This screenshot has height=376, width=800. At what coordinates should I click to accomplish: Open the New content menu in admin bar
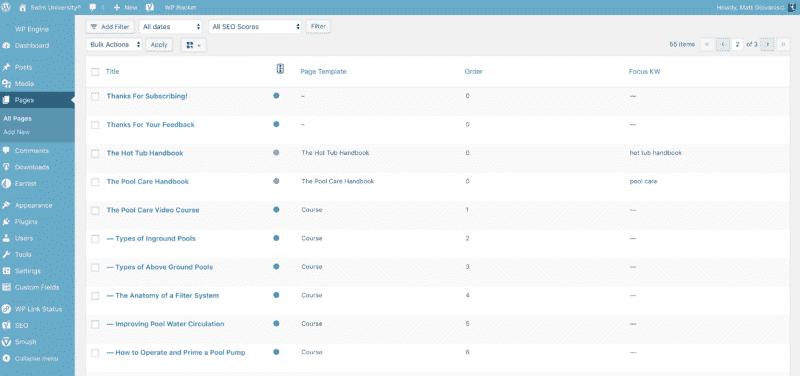point(126,8)
